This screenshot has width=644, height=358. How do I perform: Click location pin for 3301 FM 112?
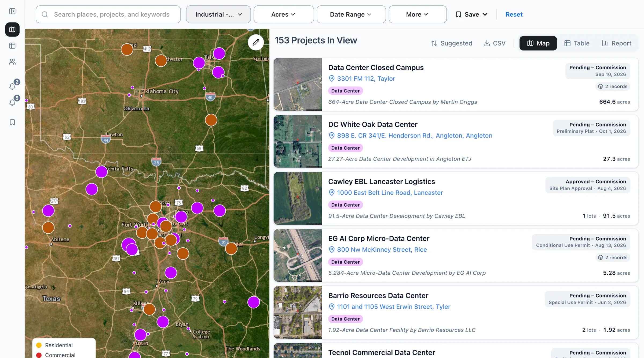(x=332, y=79)
